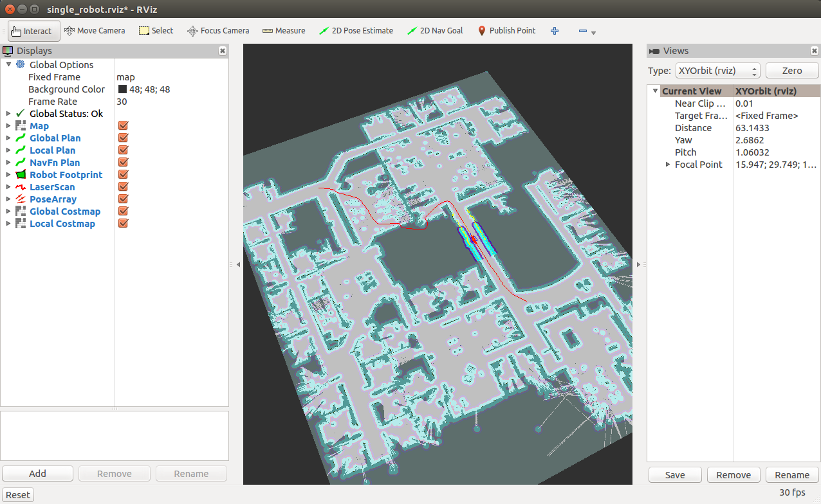Screen dimensions: 821x504
Task: Click the blue plus add-tool icon
Action: pyautogui.click(x=555, y=30)
